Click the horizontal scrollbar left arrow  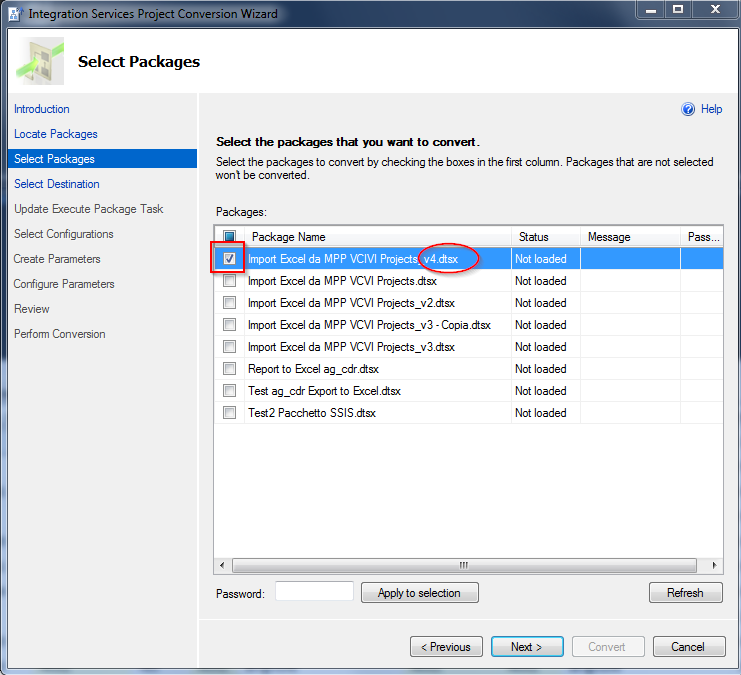tap(222, 565)
